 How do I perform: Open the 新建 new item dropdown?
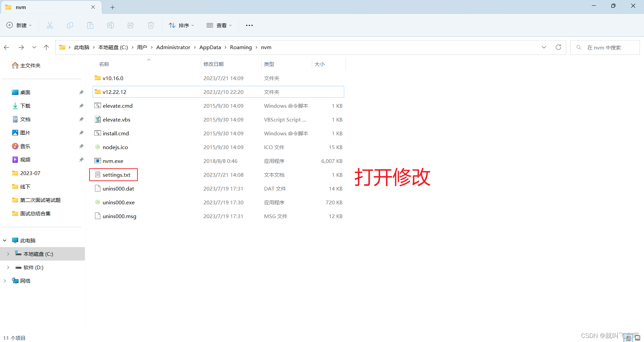19,25
